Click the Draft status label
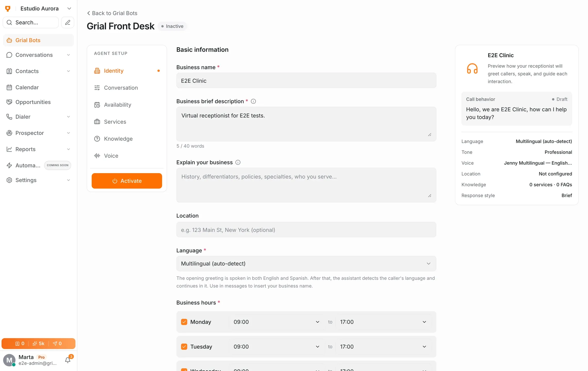The height and width of the screenshot is (371, 588). [559, 99]
